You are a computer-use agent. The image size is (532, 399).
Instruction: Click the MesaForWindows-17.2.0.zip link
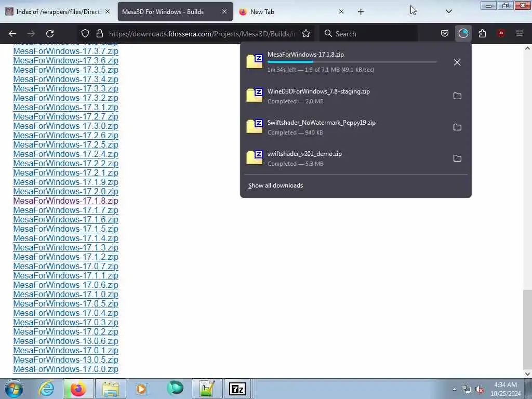[x=65, y=191]
